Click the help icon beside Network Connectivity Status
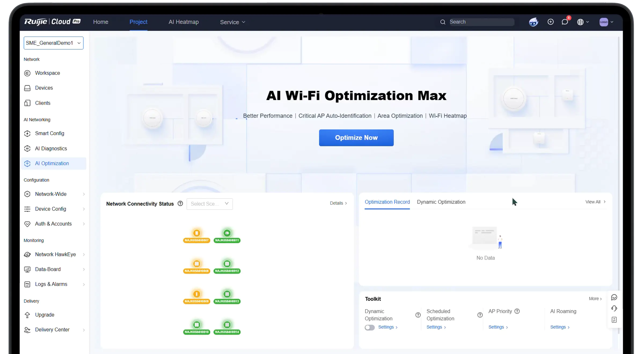The height and width of the screenshot is (354, 644). [180, 204]
